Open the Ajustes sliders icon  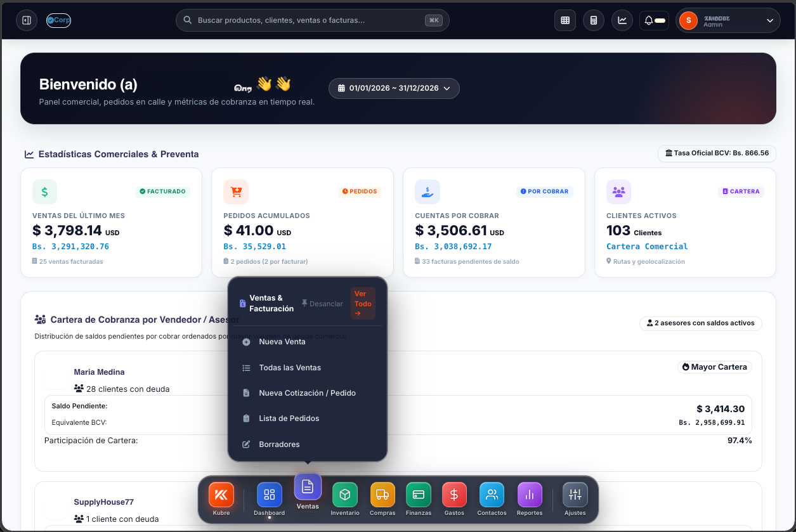575,495
